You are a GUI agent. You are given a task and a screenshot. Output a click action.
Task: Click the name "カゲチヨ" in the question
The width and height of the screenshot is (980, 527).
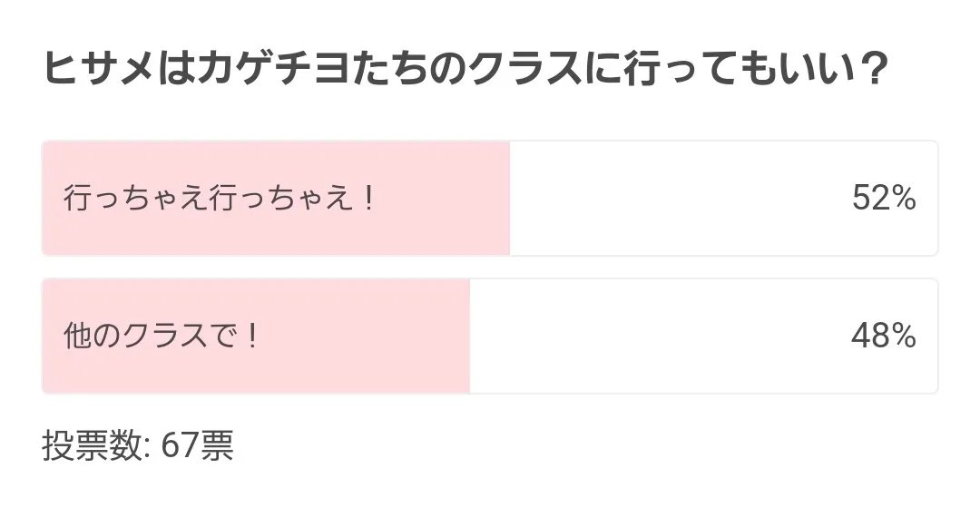260,69
